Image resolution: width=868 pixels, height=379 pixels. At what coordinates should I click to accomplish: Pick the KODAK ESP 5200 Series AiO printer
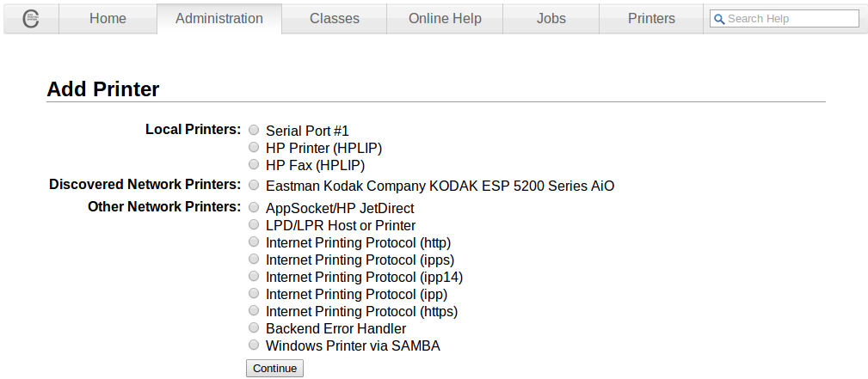point(254,185)
